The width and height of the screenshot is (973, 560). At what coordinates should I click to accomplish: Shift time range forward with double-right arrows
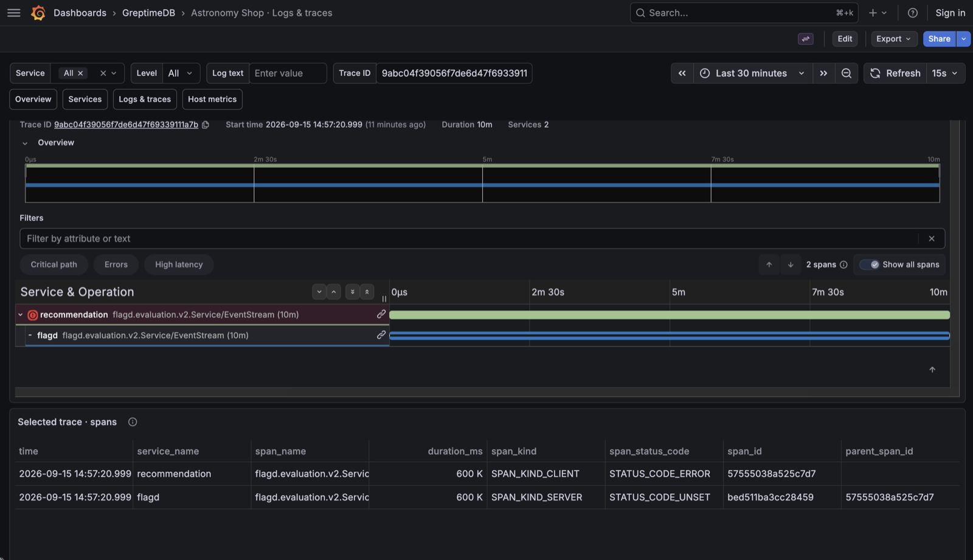coord(823,73)
